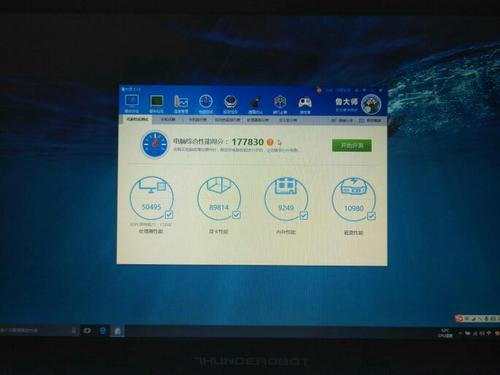Open the driver detection toolbar icon

[x=230, y=104]
